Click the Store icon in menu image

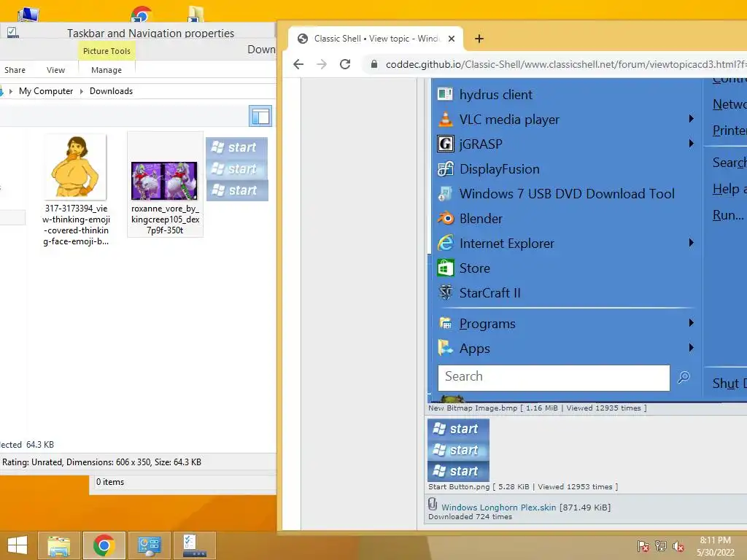445,268
